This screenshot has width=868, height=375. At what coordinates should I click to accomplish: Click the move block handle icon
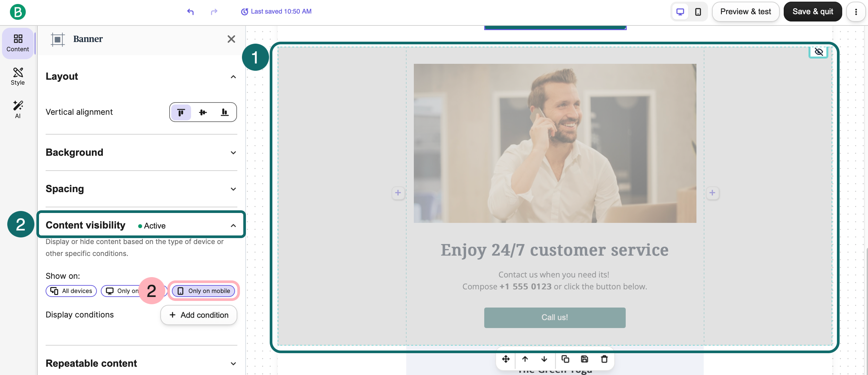tap(505, 359)
